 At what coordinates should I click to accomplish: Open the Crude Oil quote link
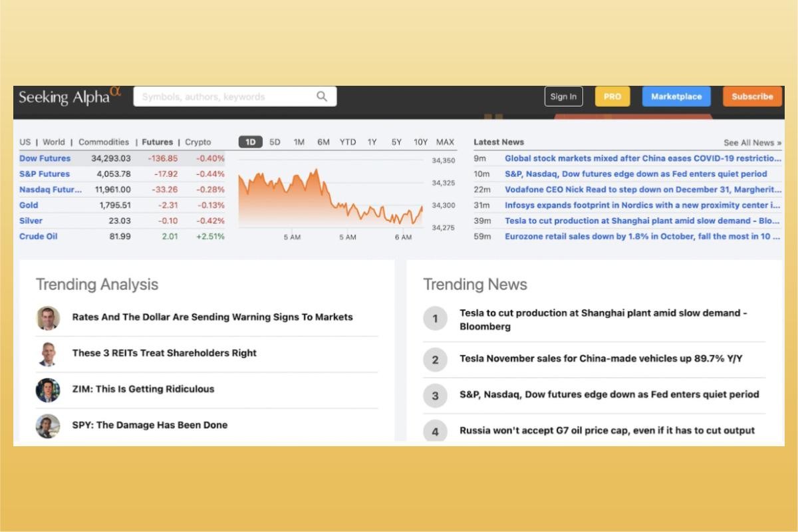tap(38, 237)
